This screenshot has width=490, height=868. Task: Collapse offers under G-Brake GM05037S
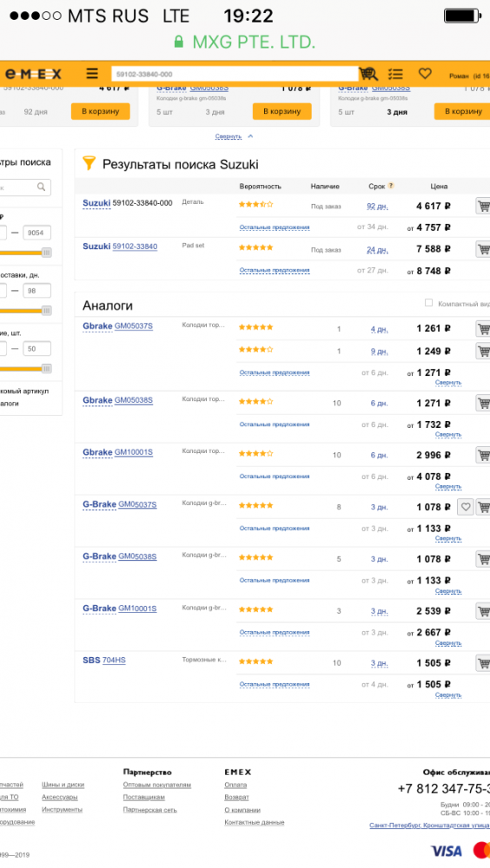tap(448, 539)
